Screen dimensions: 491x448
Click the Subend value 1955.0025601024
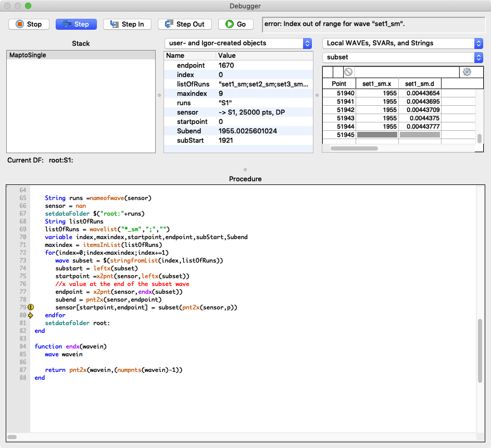click(248, 131)
